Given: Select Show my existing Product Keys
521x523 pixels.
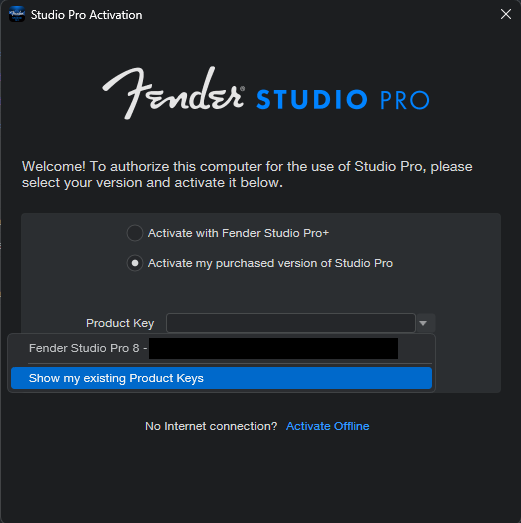Looking at the screenshot, I should click(x=221, y=378).
